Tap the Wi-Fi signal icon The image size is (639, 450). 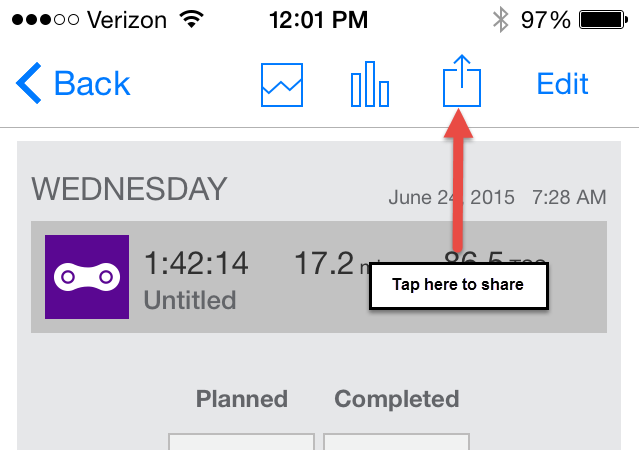click(x=192, y=19)
